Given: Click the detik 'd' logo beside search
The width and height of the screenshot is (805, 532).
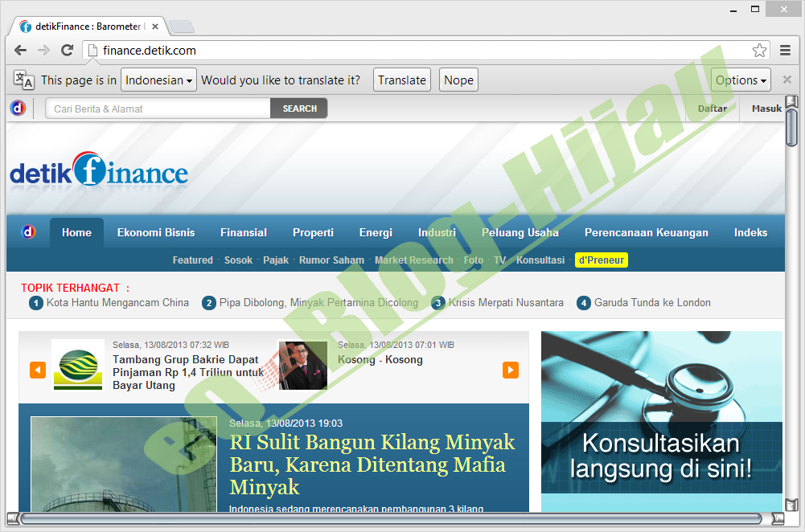Looking at the screenshot, I should tap(18, 108).
